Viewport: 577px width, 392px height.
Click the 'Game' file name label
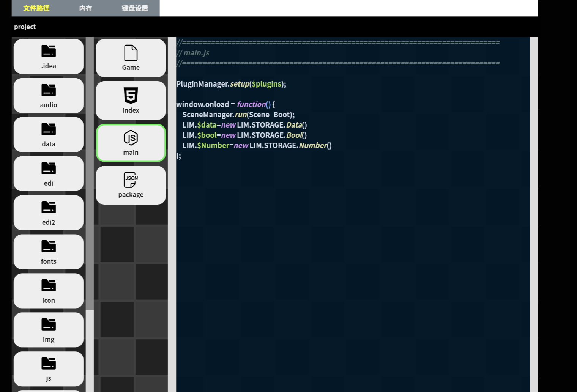point(131,68)
